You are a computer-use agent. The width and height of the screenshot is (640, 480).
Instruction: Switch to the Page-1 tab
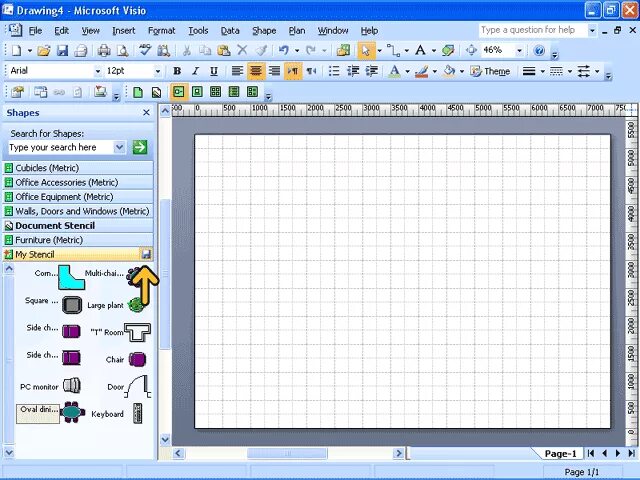coord(560,453)
